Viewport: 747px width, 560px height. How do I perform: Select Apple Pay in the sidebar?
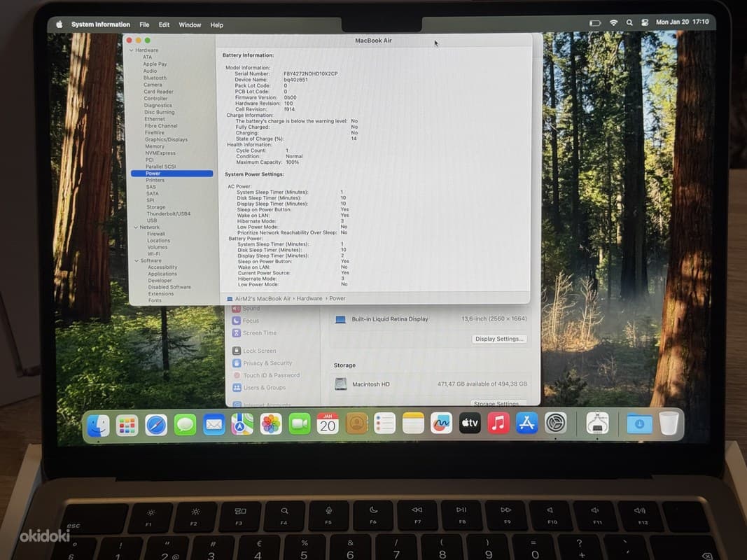[155, 64]
